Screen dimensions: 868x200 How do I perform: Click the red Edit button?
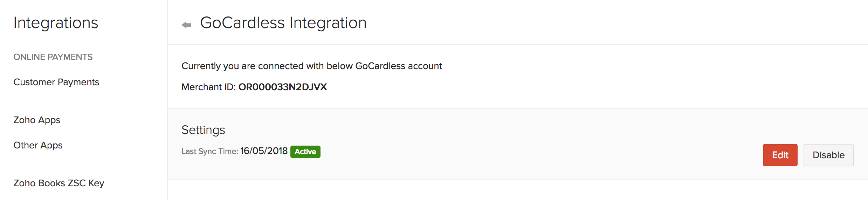[780, 155]
